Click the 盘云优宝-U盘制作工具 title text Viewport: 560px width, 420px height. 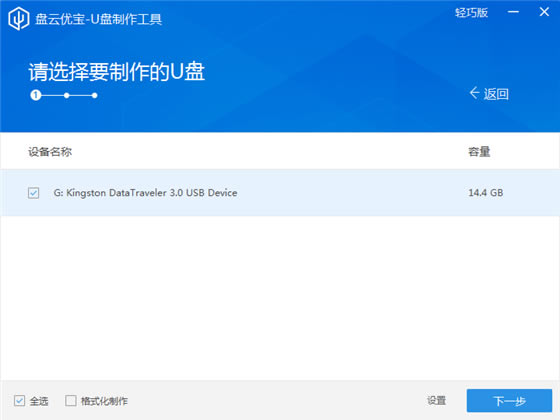99,19
